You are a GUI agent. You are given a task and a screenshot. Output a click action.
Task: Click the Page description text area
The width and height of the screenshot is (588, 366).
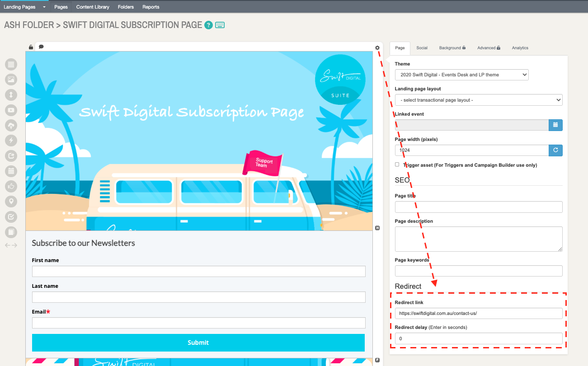tap(479, 239)
